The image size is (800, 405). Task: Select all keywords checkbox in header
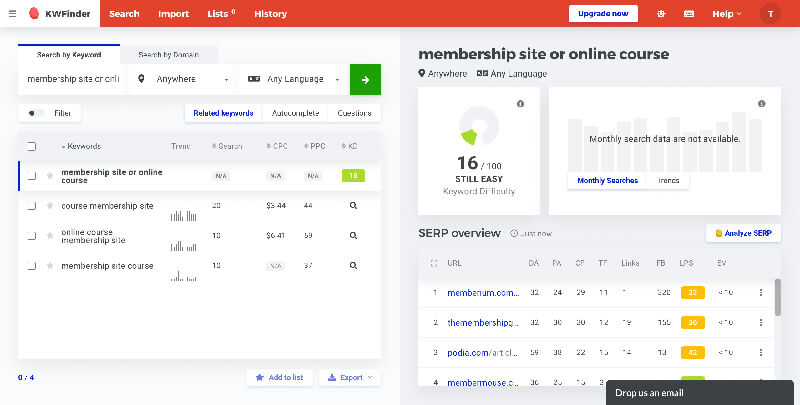pyautogui.click(x=32, y=146)
